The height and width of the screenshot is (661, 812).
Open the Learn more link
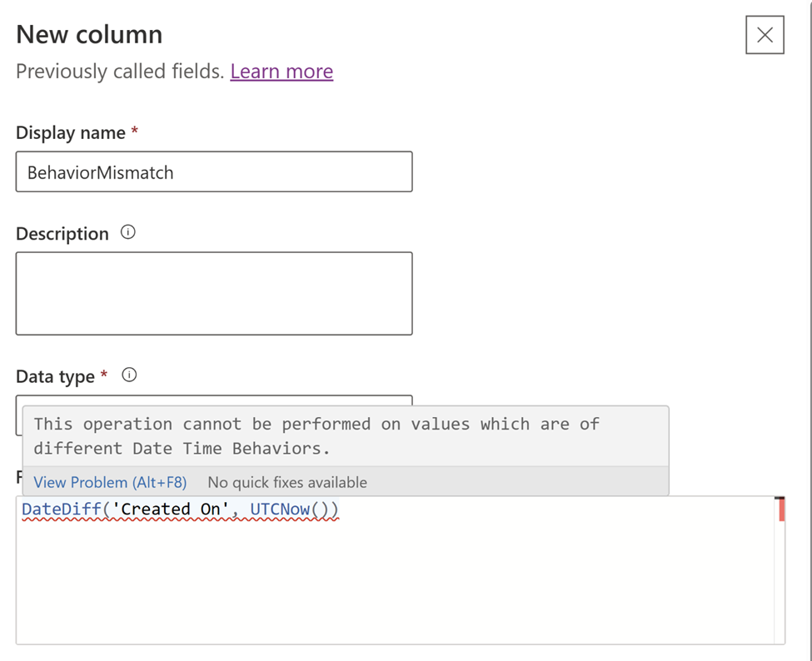click(x=281, y=72)
